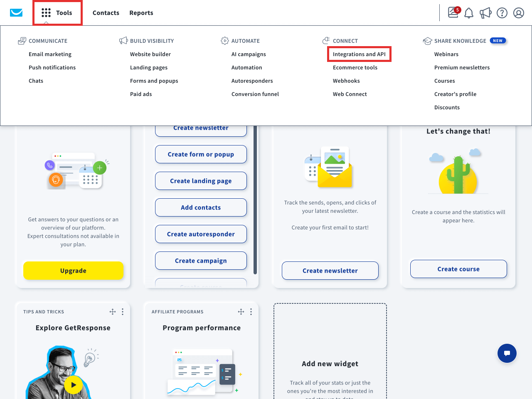Click move handle on Tips and Tricks widget
The image size is (532, 399).
[x=113, y=312]
